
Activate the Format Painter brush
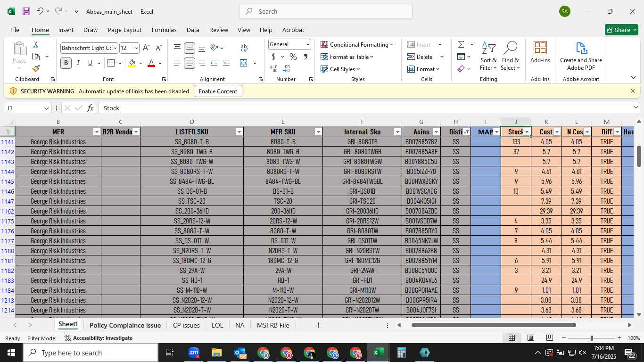36,69
